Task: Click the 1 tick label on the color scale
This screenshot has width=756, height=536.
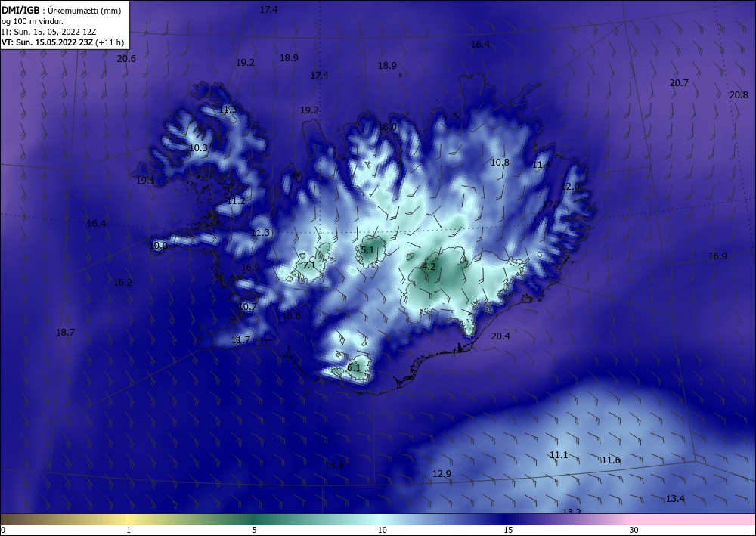Action: tap(129, 530)
